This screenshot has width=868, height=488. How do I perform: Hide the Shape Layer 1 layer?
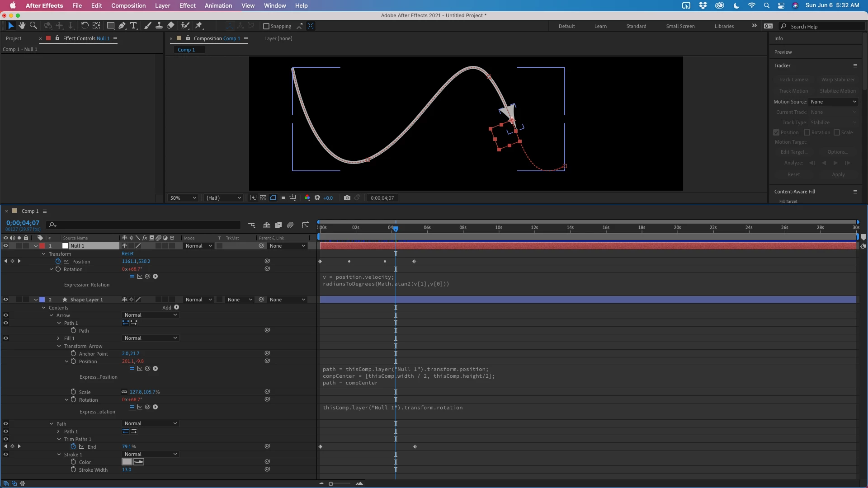point(6,300)
